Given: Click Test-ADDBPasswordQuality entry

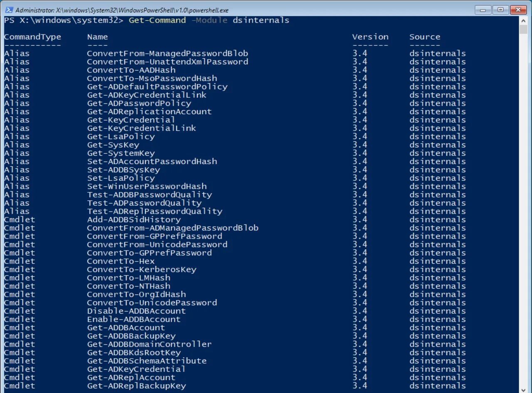Looking at the screenshot, I should click(149, 195).
